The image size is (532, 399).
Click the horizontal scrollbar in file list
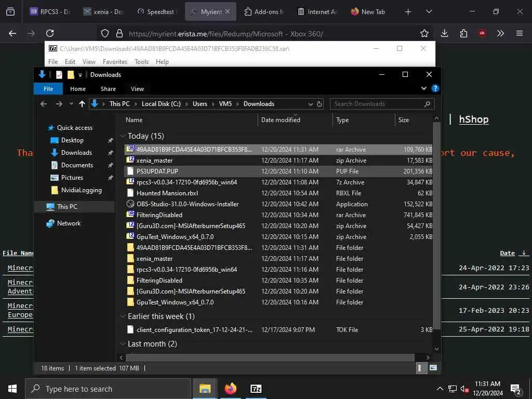(270, 357)
